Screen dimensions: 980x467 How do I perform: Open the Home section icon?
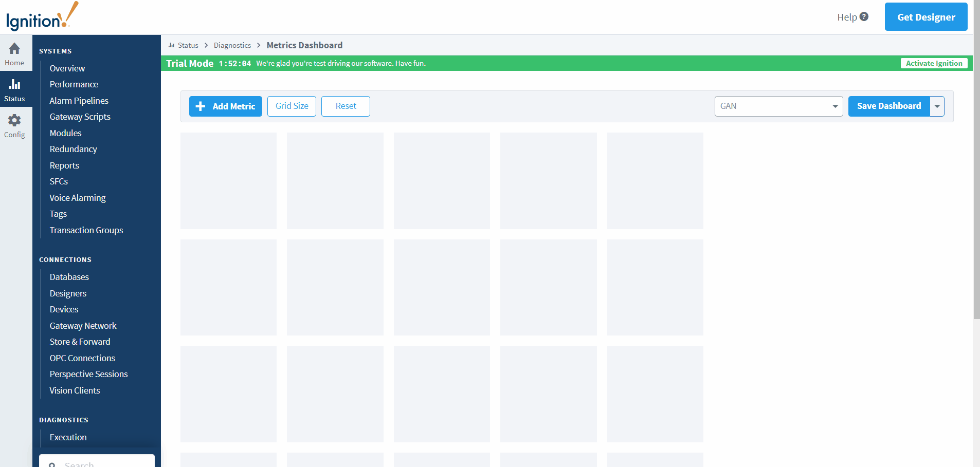(14, 49)
